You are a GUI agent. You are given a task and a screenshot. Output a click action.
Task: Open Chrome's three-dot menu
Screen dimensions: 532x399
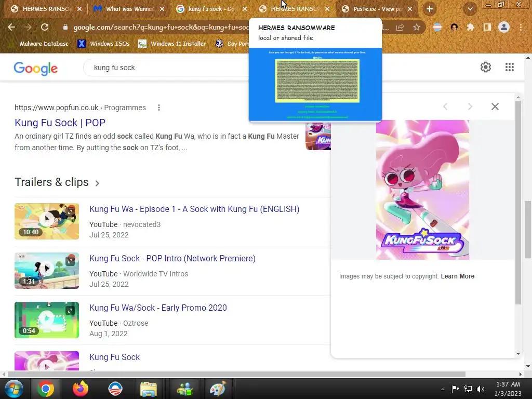(521, 27)
